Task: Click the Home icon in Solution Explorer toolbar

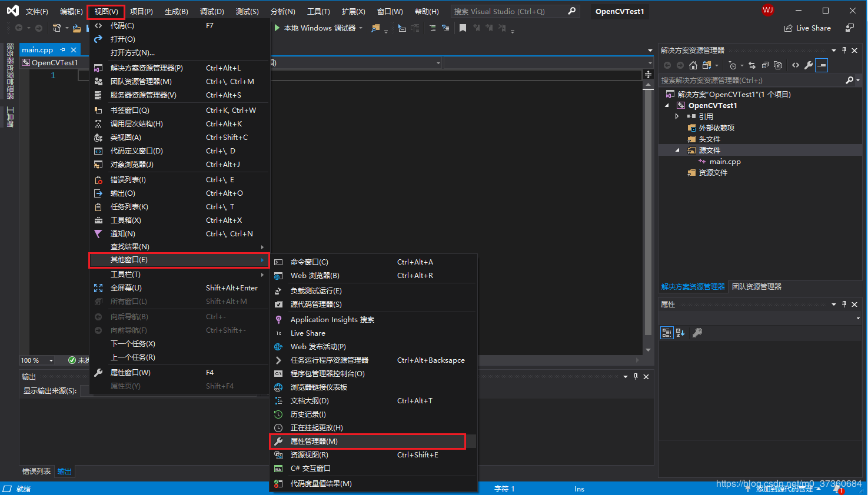Action: (693, 65)
